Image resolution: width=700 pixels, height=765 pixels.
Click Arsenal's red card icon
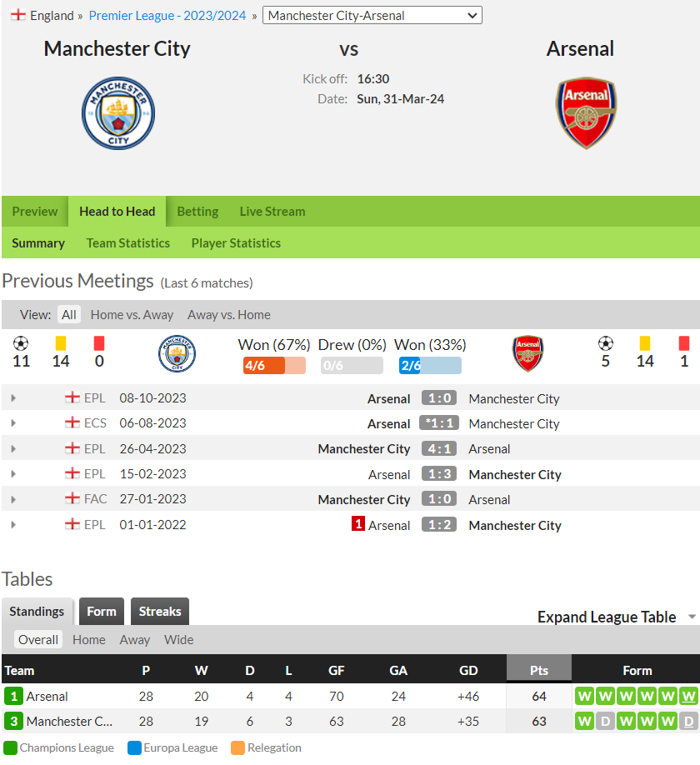684,343
